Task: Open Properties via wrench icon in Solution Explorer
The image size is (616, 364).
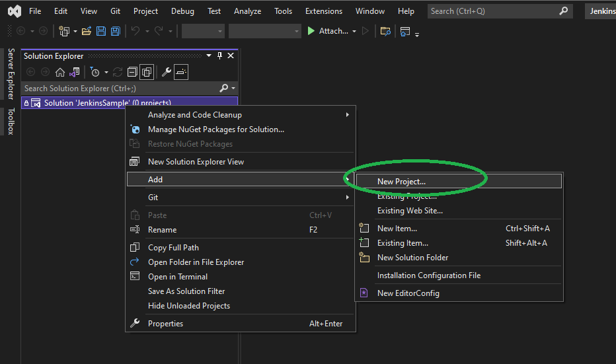Action: [x=167, y=72]
